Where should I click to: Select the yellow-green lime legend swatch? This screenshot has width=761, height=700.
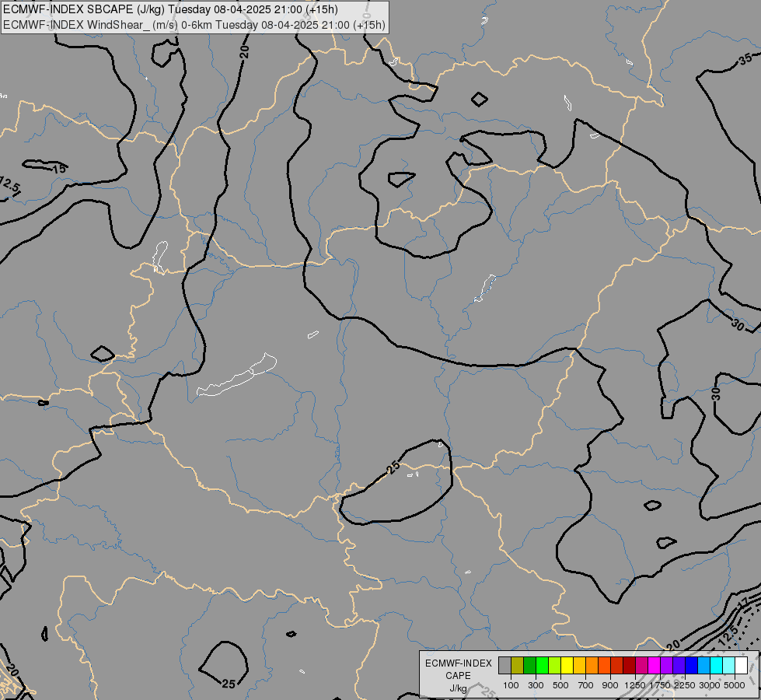[x=555, y=665]
